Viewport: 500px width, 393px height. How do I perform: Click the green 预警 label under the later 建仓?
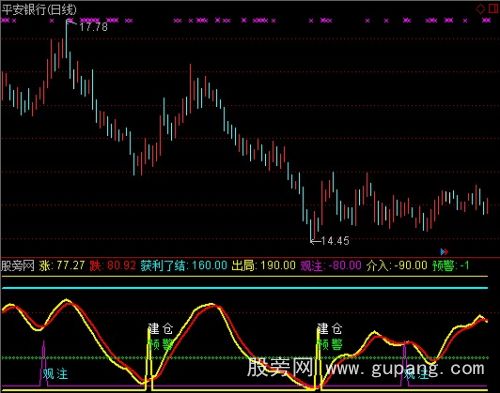point(330,344)
